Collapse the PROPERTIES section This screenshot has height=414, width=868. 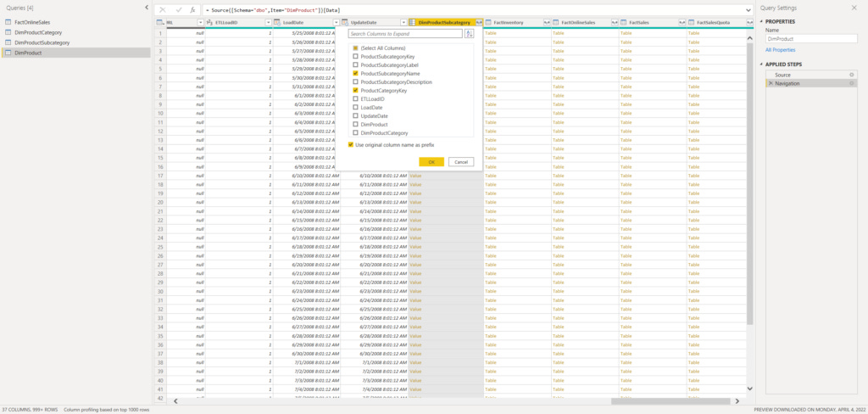coord(762,21)
